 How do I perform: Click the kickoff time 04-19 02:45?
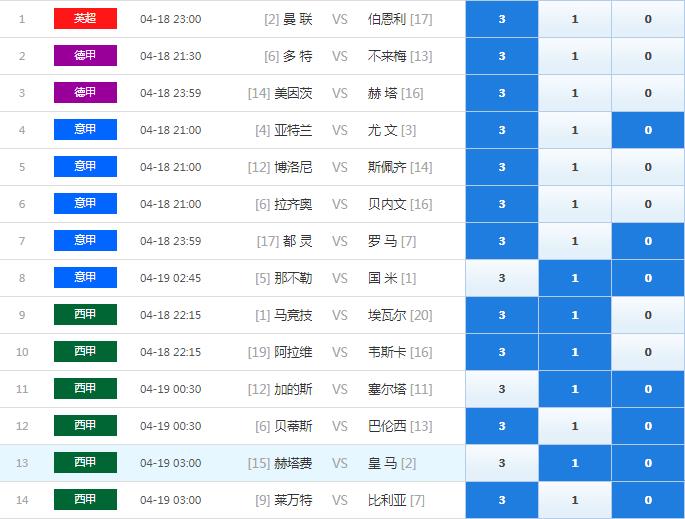(x=171, y=278)
